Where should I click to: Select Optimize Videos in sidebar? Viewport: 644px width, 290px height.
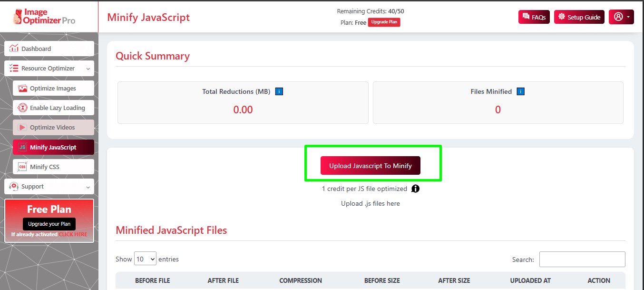click(53, 127)
